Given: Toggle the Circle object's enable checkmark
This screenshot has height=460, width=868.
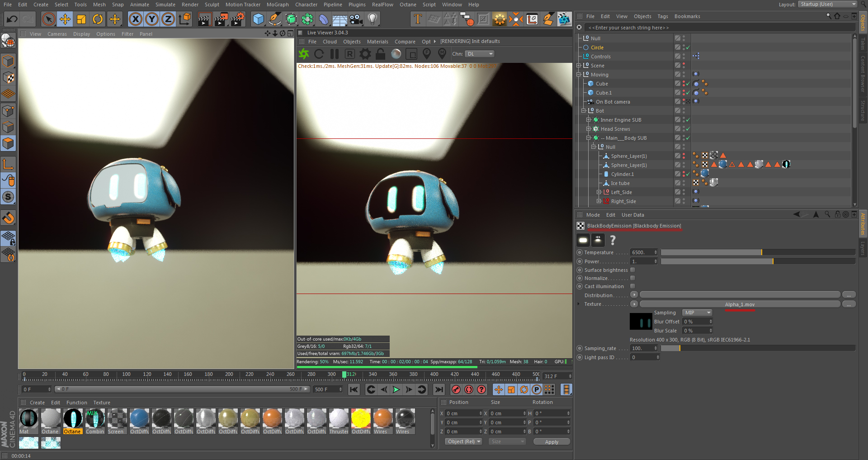Looking at the screenshot, I should click(x=688, y=47).
